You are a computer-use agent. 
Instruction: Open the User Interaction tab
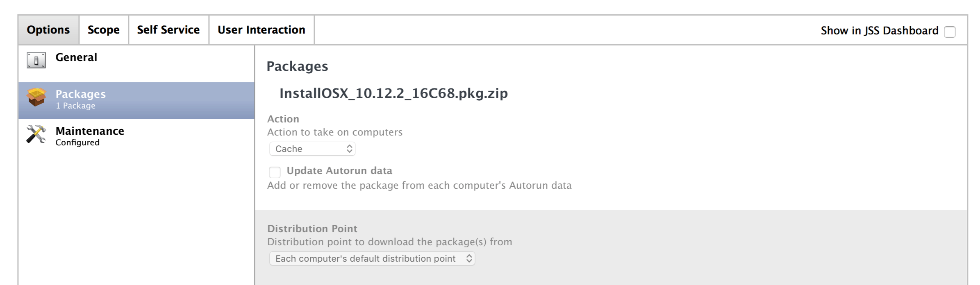click(261, 30)
